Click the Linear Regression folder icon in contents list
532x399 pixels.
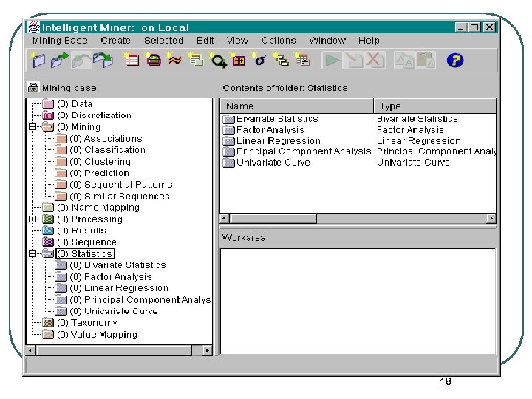point(228,141)
